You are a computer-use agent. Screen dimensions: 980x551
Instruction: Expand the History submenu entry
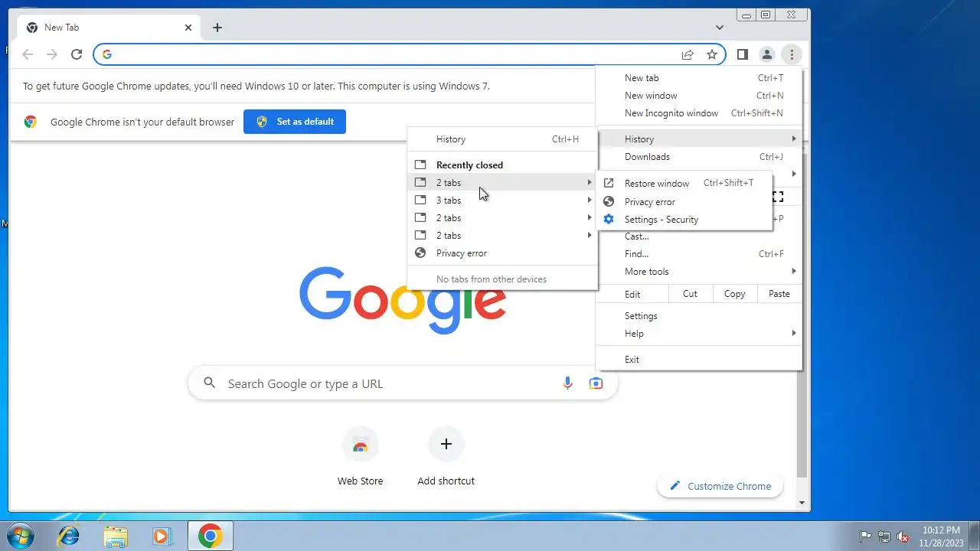(x=699, y=139)
